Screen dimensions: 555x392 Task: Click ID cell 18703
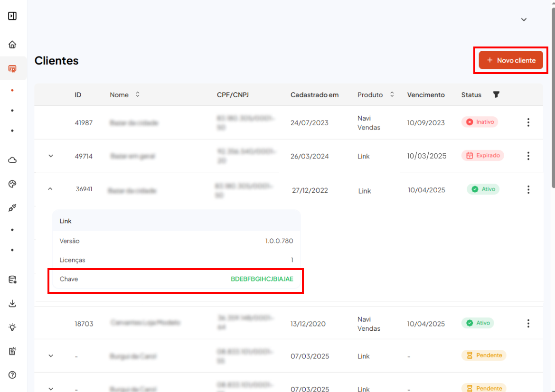click(84, 324)
